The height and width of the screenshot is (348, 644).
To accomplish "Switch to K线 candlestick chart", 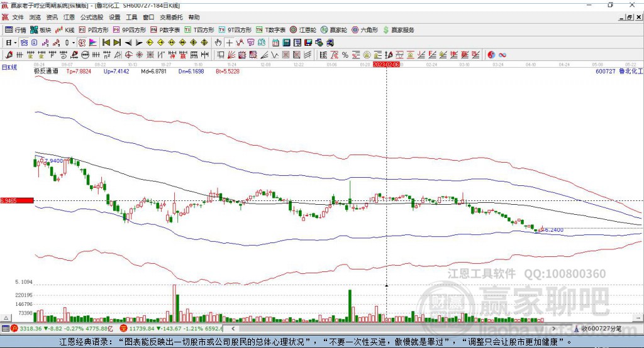I will (65, 30).
